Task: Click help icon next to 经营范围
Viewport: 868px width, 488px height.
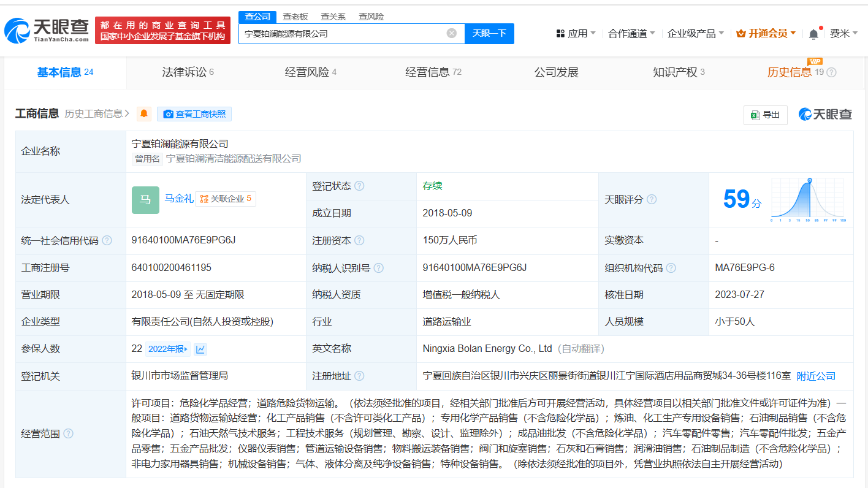Action: 68,433
